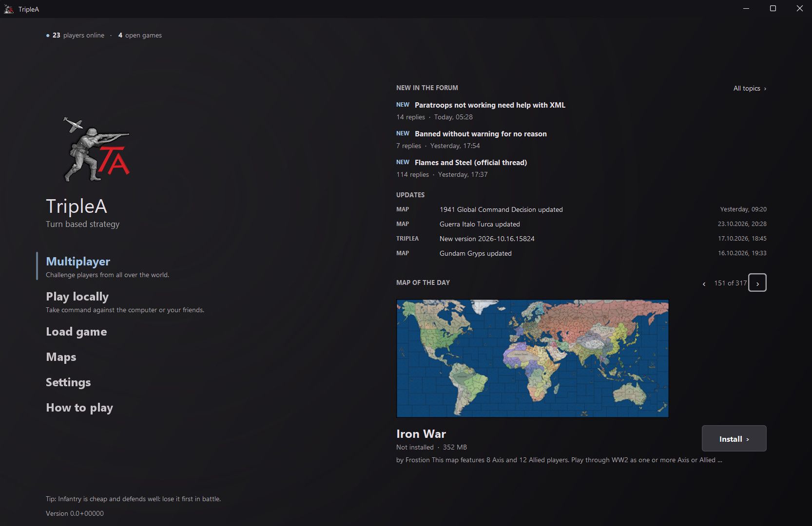Close the TripleA window
The width and height of the screenshot is (812, 526).
pos(799,9)
